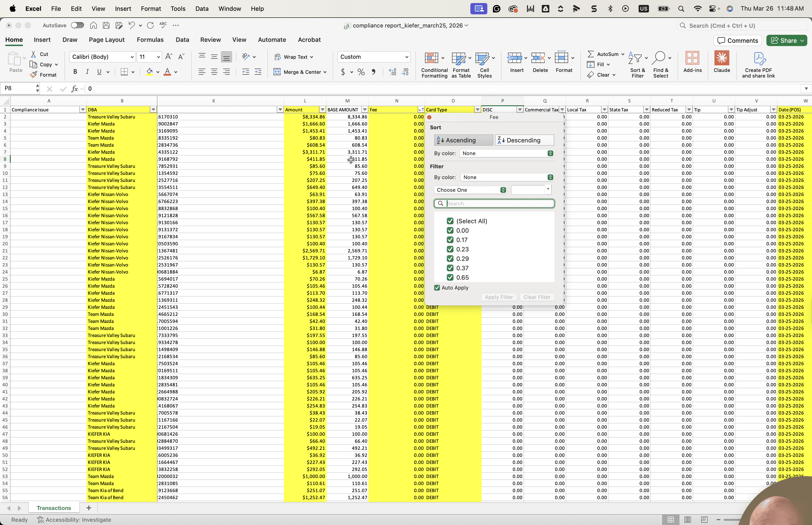
Task: Click the Undo icon
Action: 132,25
